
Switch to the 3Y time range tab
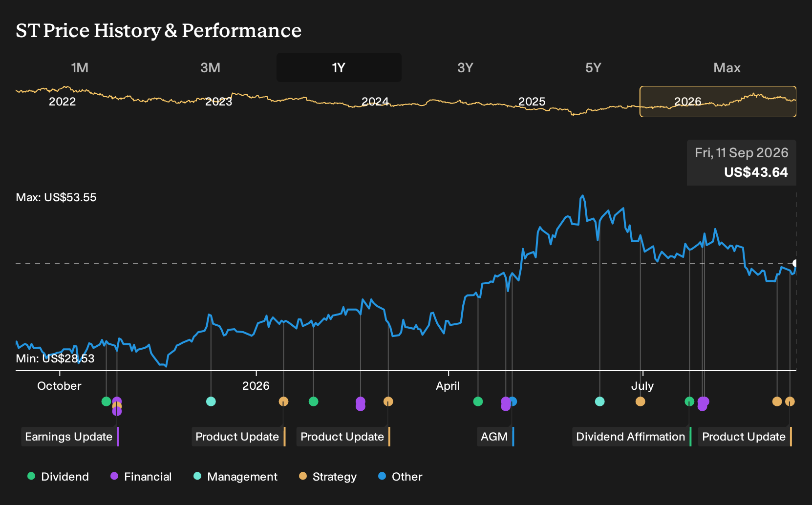click(x=465, y=67)
